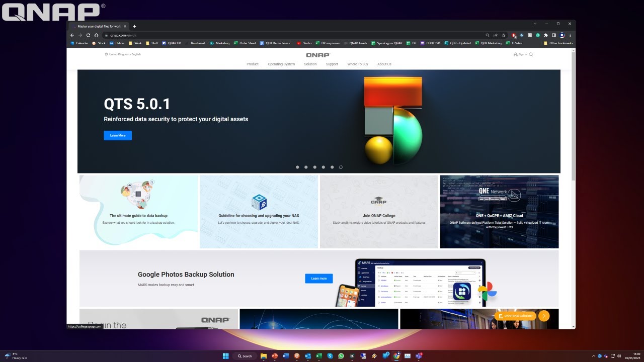Share this page using the share icon
This screenshot has height=362, width=644.
point(496,35)
